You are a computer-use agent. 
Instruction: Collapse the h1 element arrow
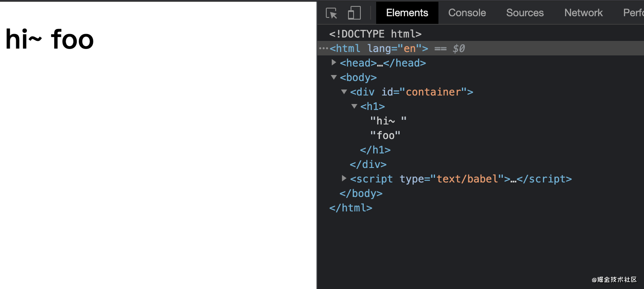[x=354, y=106]
